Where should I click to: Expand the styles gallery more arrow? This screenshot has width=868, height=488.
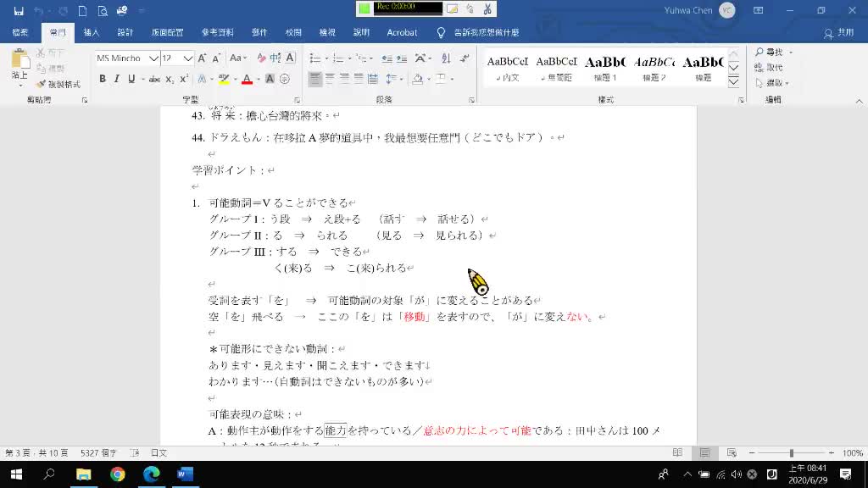tap(733, 83)
